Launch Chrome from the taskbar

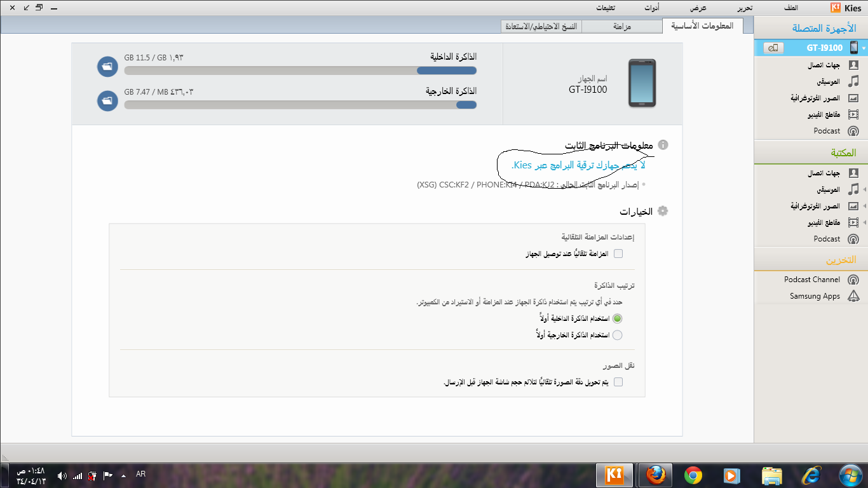click(x=693, y=475)
